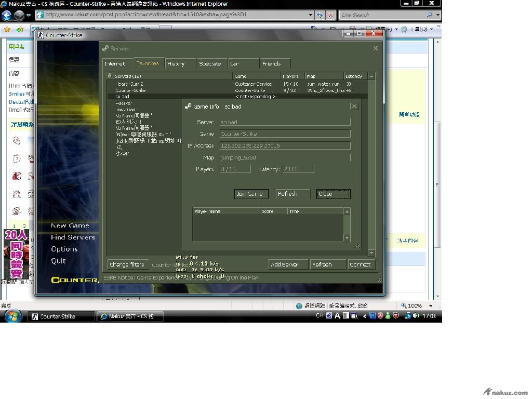
Task: Switch to the Internet servers tab
Action: [115, 63]
